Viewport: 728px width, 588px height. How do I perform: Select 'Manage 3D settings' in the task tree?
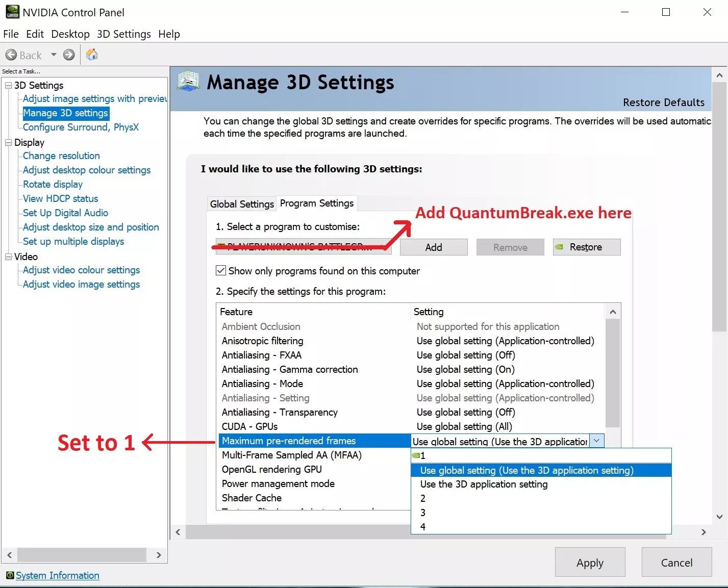click(66, 113)
